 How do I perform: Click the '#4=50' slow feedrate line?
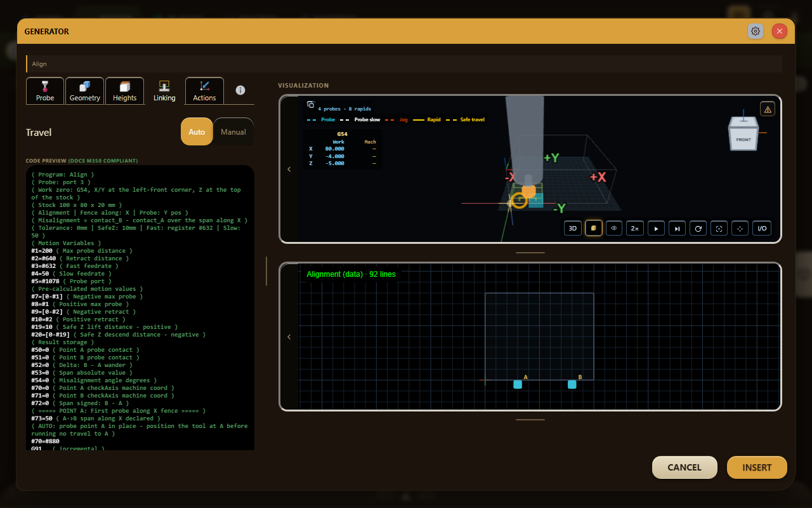(x=75, y=274)
